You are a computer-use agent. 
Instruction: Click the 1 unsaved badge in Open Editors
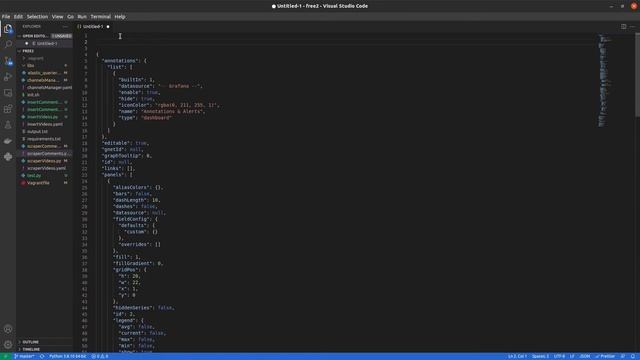tap(62, 36)
